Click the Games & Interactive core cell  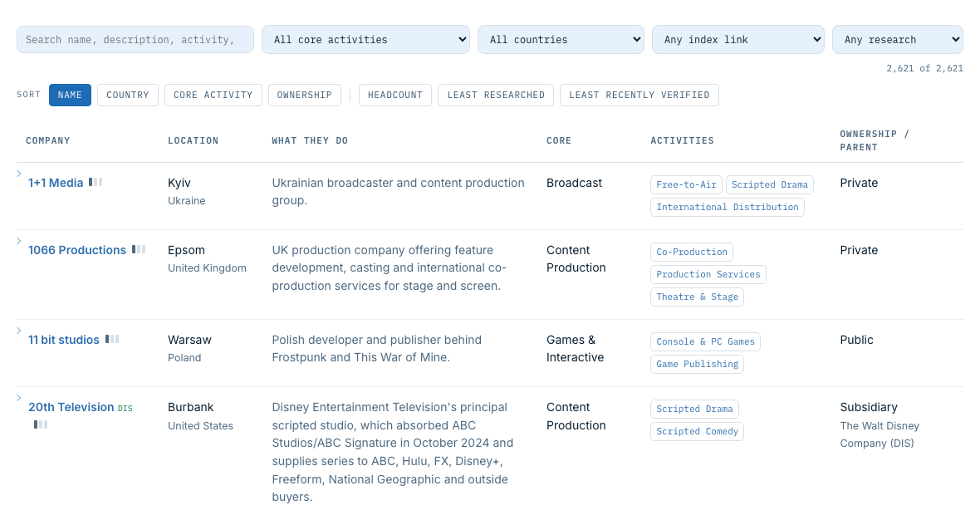(575, 348)
